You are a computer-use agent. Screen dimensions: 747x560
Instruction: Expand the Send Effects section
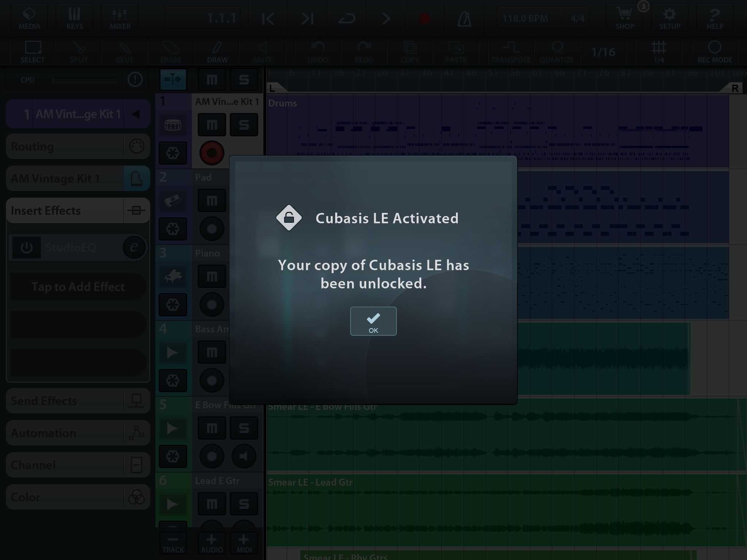pos(78,401)
